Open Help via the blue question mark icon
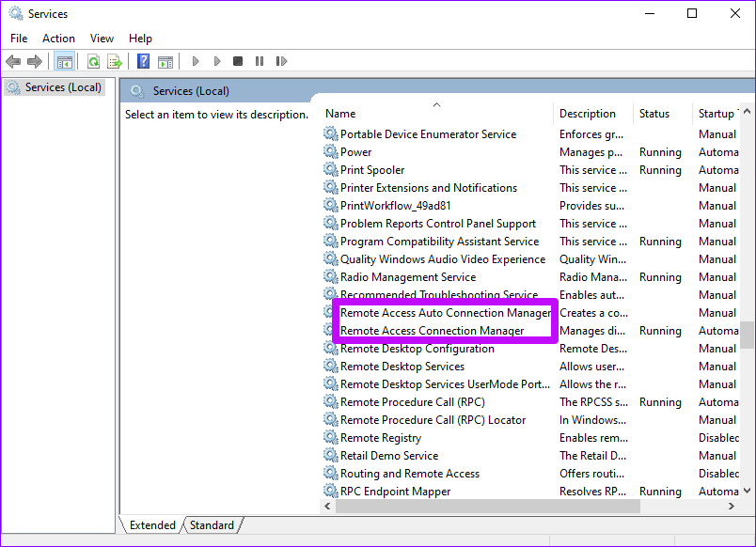756x547 pixels. tap(143, 61)
